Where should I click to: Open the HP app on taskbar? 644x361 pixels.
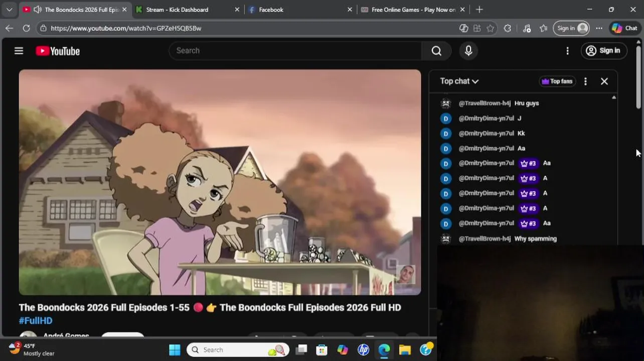364,350
